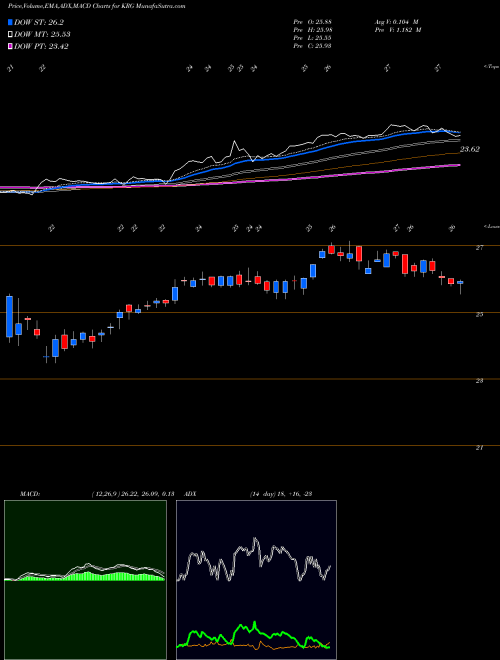500x660 pixels.
Task: Click the 23 price axis label
Action: click(x=479, y=381)
